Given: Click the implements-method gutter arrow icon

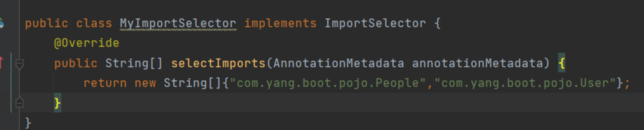Looking at the screenshot, I should coord(2,63).
